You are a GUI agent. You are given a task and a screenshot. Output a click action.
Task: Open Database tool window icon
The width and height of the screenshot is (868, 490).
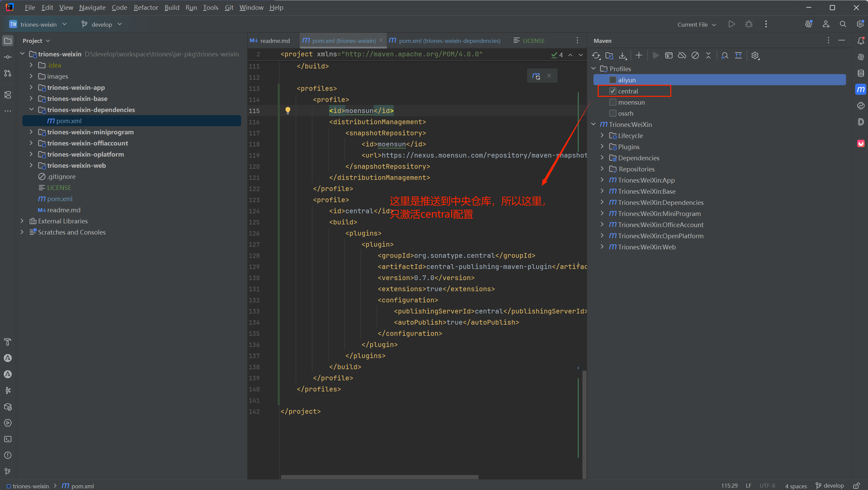(x=861, y=73)
